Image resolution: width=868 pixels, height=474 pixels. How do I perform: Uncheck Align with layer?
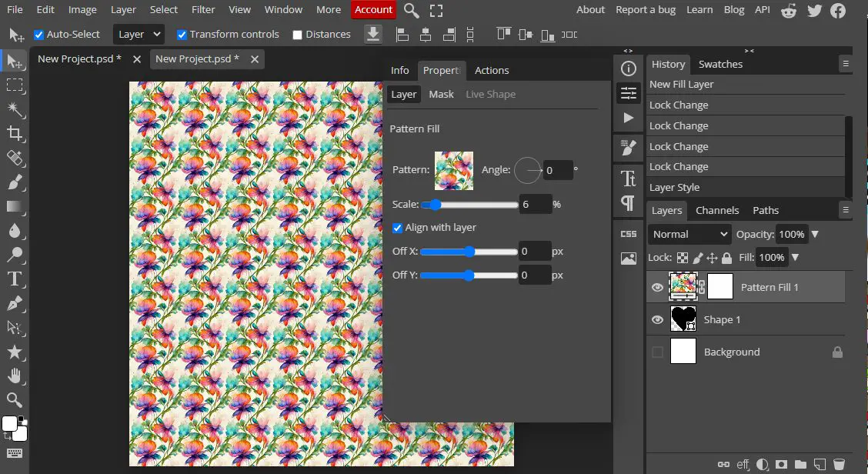tap(398, 227)
